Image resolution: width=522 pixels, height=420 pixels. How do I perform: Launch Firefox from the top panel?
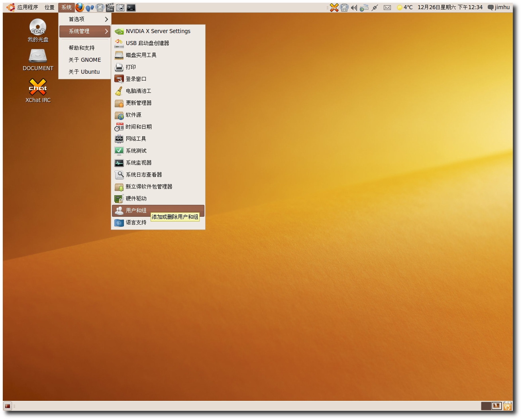click(80, 8)
